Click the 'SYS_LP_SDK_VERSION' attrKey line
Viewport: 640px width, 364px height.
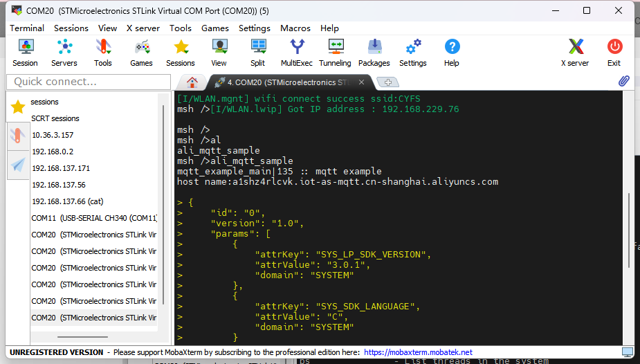click(343, 254)
